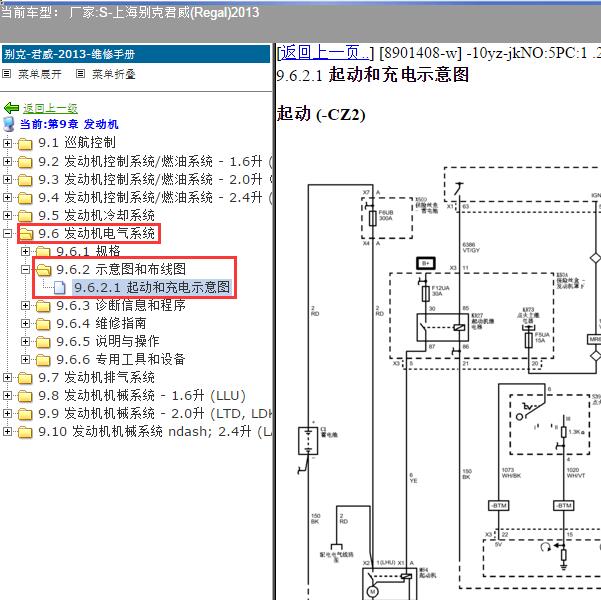Click the chapter 9 computer icon
The image size is (601, 600).
click(x=8, y=124)
